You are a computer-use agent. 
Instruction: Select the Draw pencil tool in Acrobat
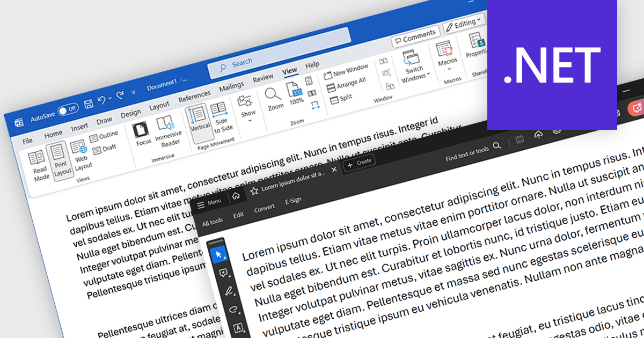(229, 290)
